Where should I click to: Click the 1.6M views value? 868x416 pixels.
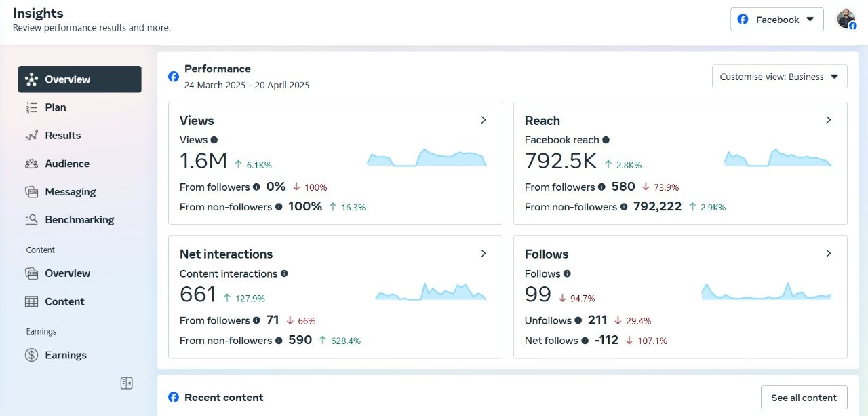coord(203,162)
